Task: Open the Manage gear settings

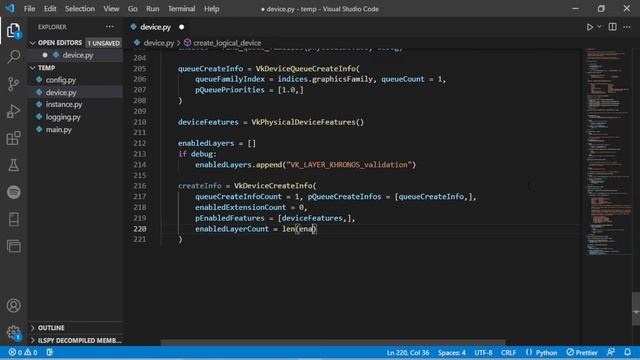Action: (x=13, y=332)
